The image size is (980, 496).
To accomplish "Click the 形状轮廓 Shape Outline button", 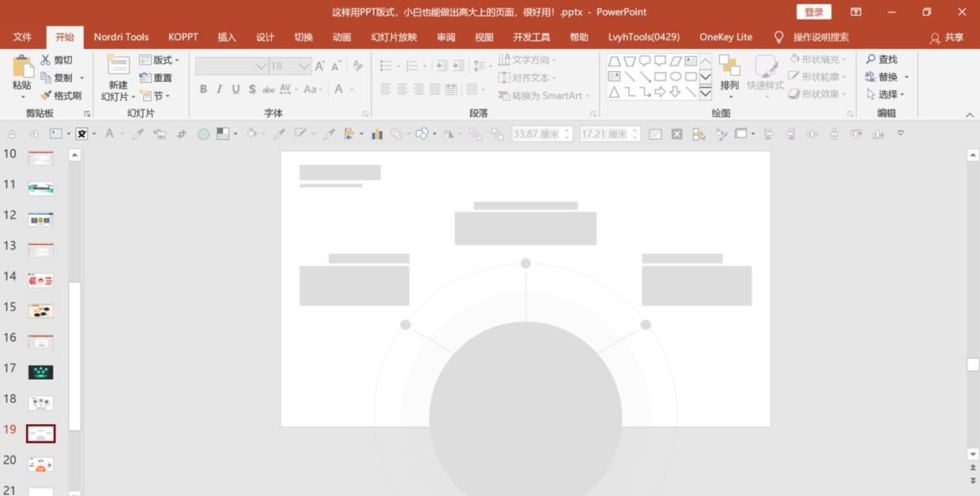I will tap(817, 77).
